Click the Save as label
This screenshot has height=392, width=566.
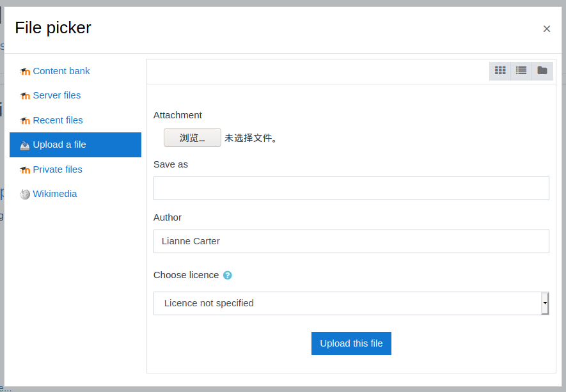171,164
